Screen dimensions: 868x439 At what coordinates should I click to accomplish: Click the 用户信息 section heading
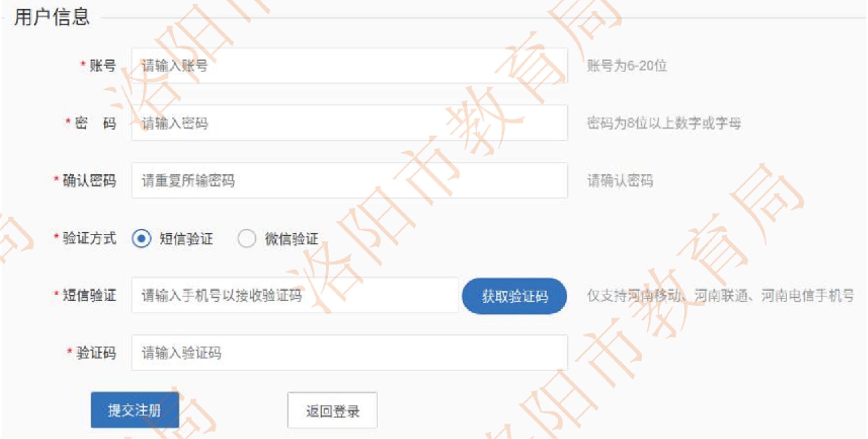coord(52,17)
